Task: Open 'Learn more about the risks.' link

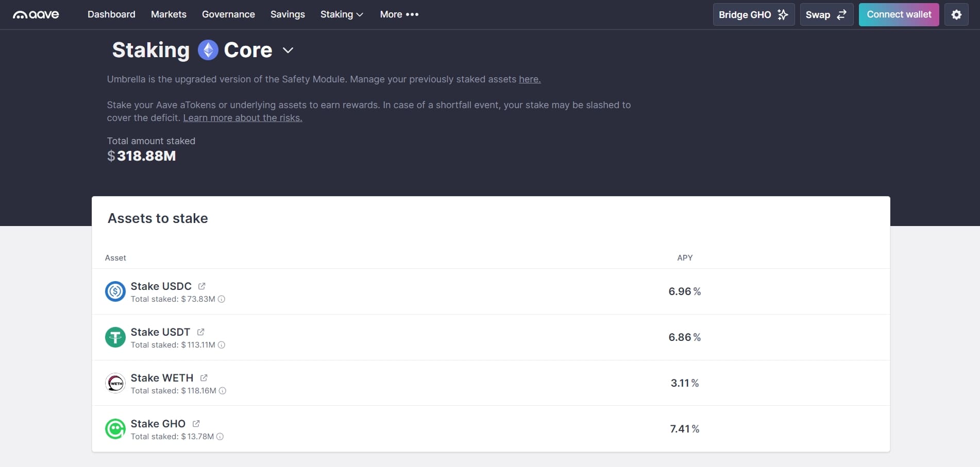Action: coord(243,118)
